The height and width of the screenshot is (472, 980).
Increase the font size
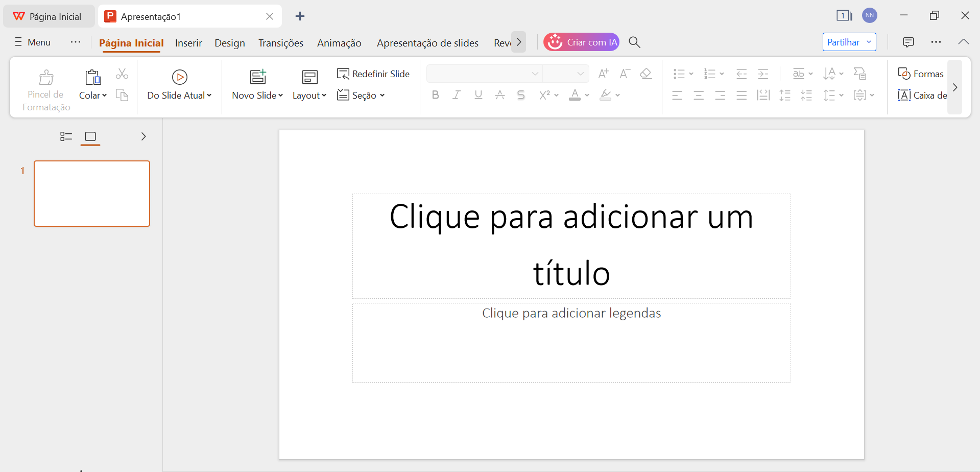click(x=603, y=73)
